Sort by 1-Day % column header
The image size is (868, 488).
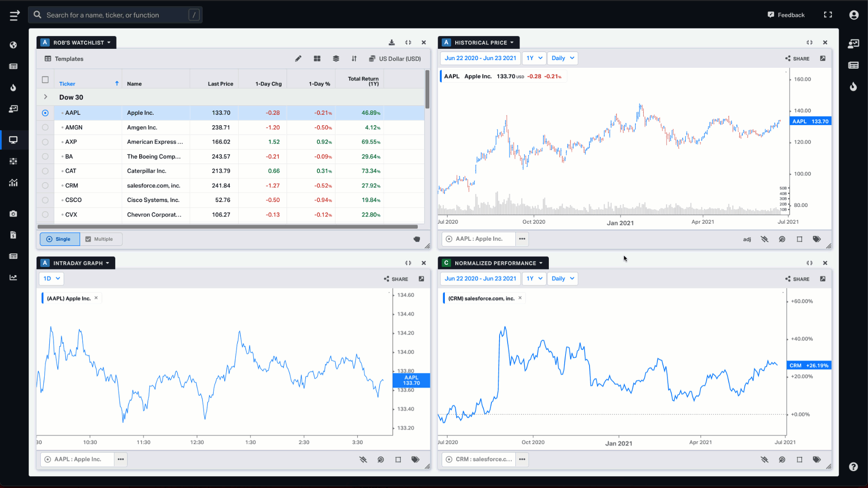319,84
